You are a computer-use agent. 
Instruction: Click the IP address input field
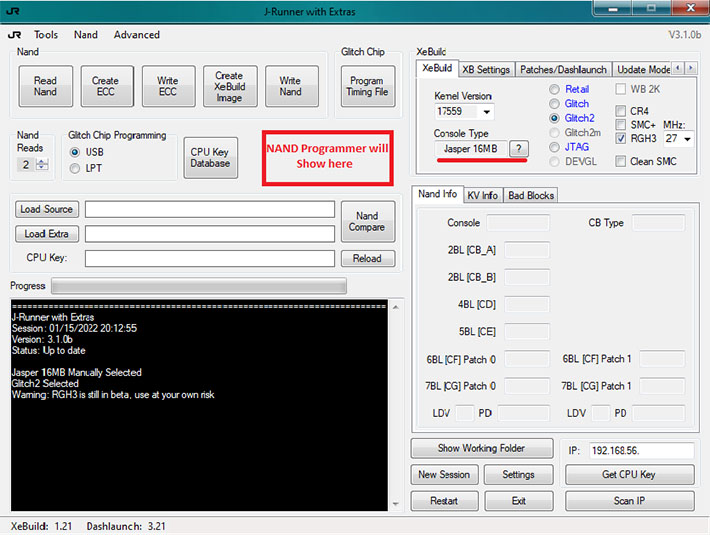click(x=642, y=450)
